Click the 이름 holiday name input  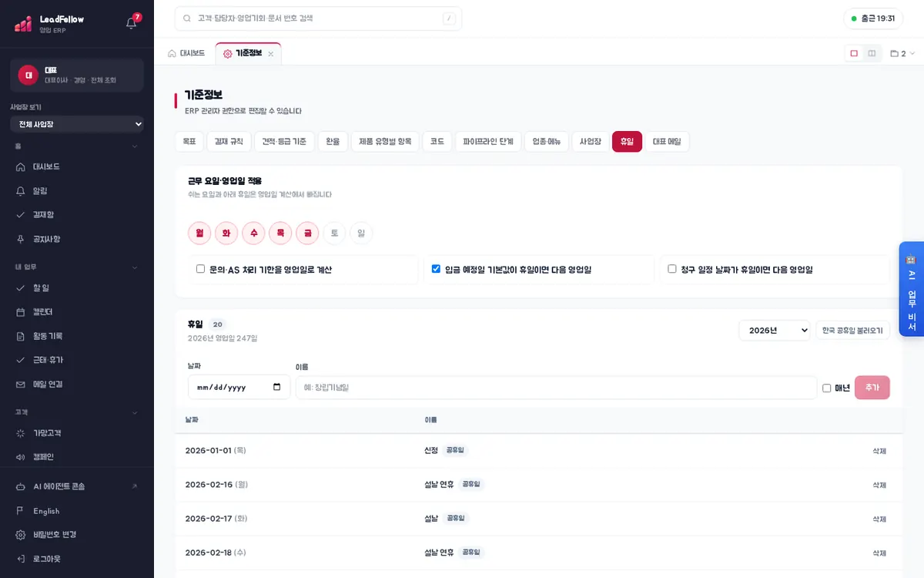click(556, 387)
